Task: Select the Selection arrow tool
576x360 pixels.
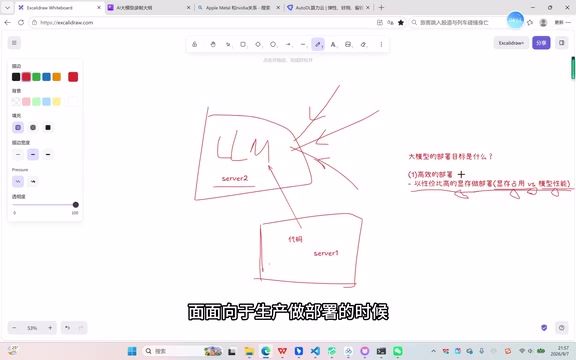Action: tap(228, 44)
